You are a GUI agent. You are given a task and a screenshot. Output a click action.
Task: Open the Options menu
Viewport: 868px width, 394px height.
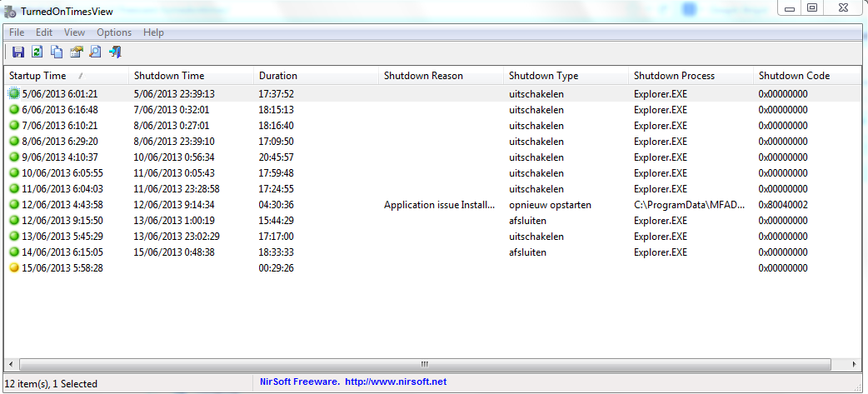coord(114,32)
